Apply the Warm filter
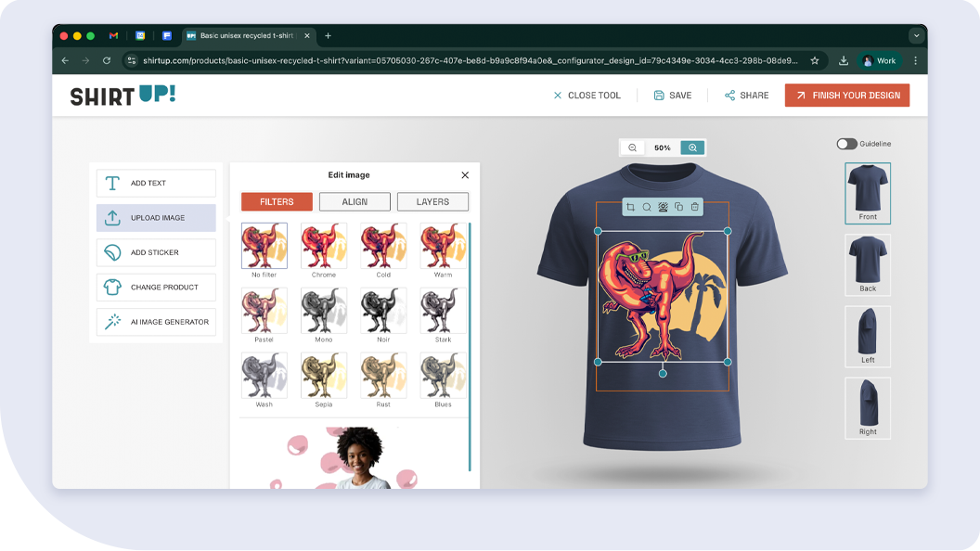This screenshot has width=980, height=551. (x=443, y=246)
